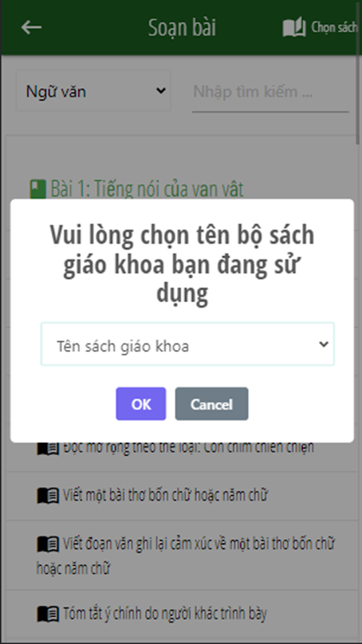The height and width of the screenshot is (644, 362).
Task: Tap book icon beside Viết một bài thơ
Action: coord(48,496)
